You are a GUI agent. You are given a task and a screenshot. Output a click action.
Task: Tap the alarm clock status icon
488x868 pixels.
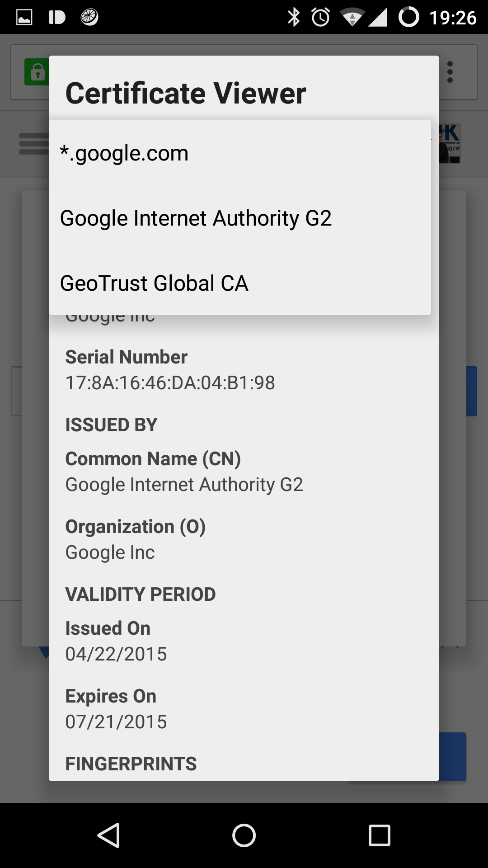(x=320, y=18)
